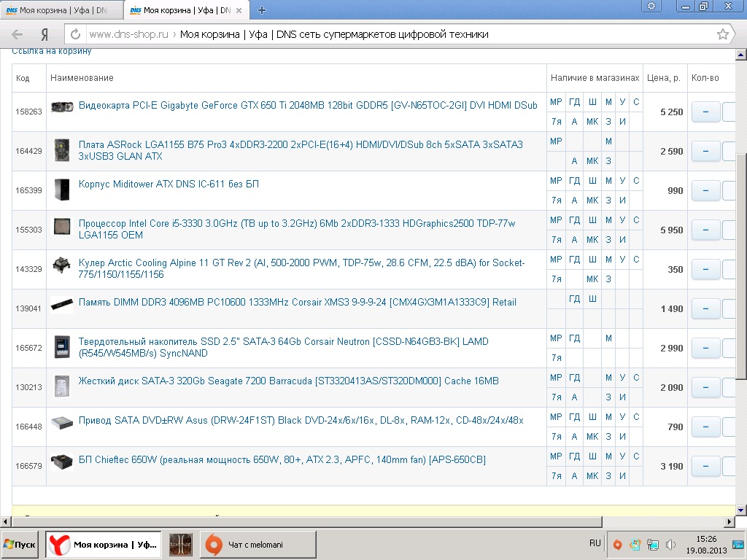Open the Пуск start menu
The height and width of the screenshot is (560, 747).
pyautogui.click(x=20, y=544)
